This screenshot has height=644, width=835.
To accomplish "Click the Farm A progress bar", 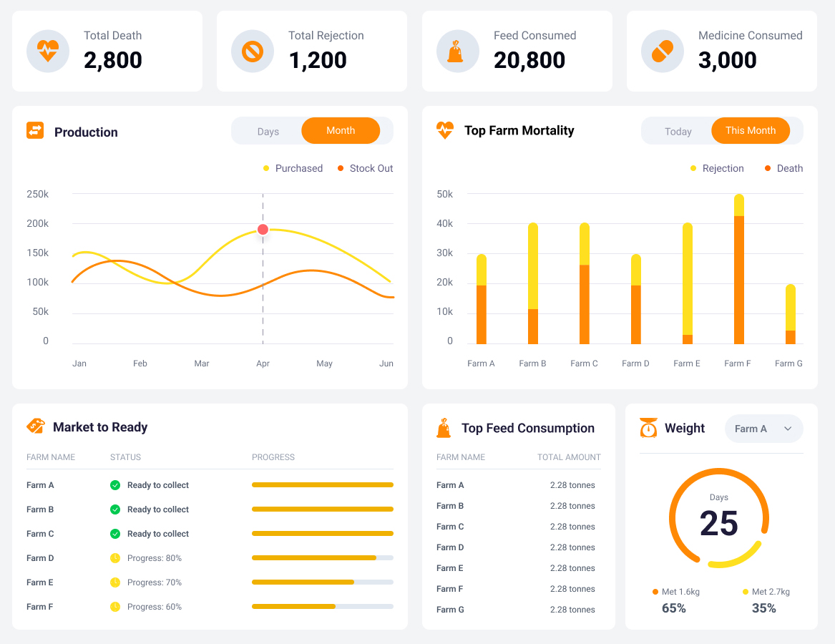I will point(322,484).
